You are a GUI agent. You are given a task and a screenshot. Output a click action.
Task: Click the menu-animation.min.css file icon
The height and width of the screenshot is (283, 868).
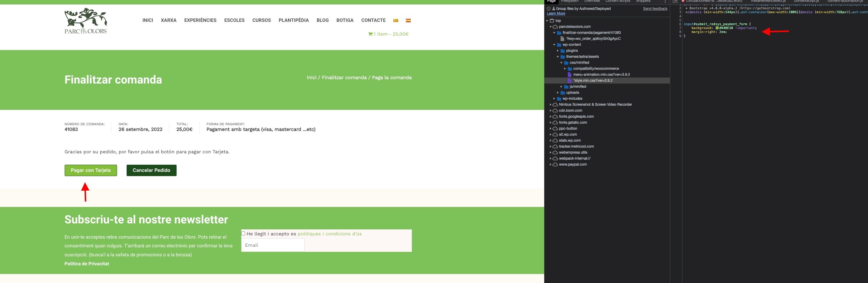tap(570, 75)
